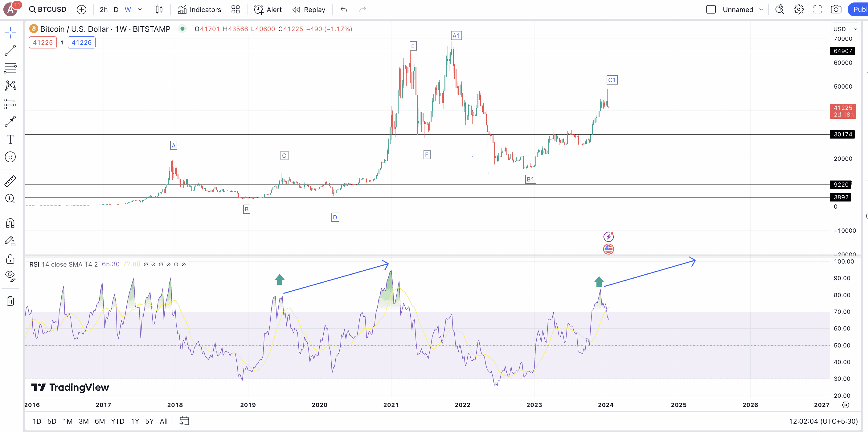This screenshot has height=432, width=868.
Task: Activate the zoom in tool
Action: (x=10, y=199)
